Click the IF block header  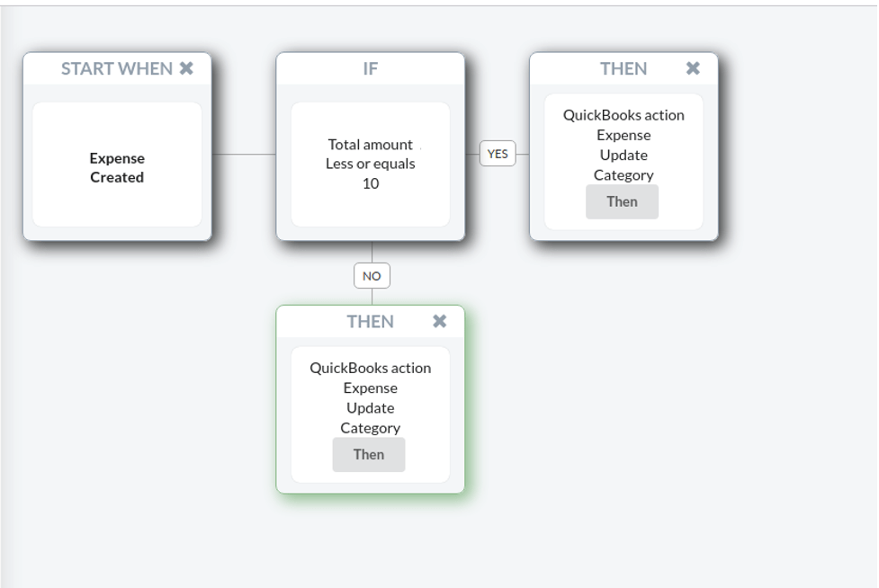(371, 69)
